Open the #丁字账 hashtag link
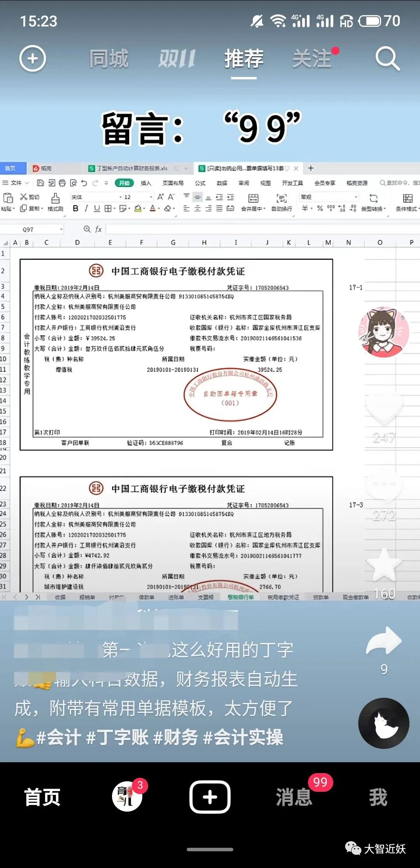 pyautogui.click(x=117, y=737)
